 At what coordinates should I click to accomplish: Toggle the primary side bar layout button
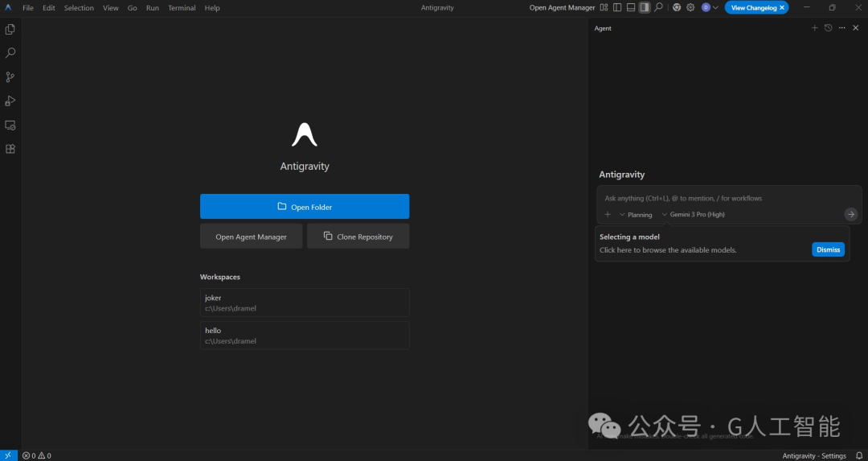click(x=617, y=8)
